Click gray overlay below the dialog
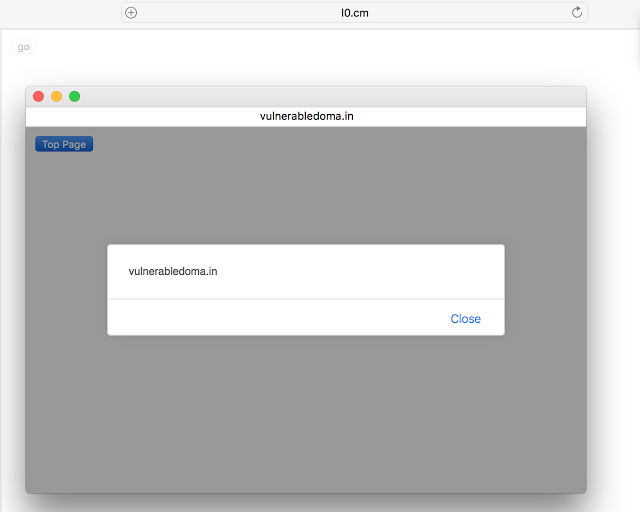This screenshot has height=512, width=640. click(x=306, y=412)
